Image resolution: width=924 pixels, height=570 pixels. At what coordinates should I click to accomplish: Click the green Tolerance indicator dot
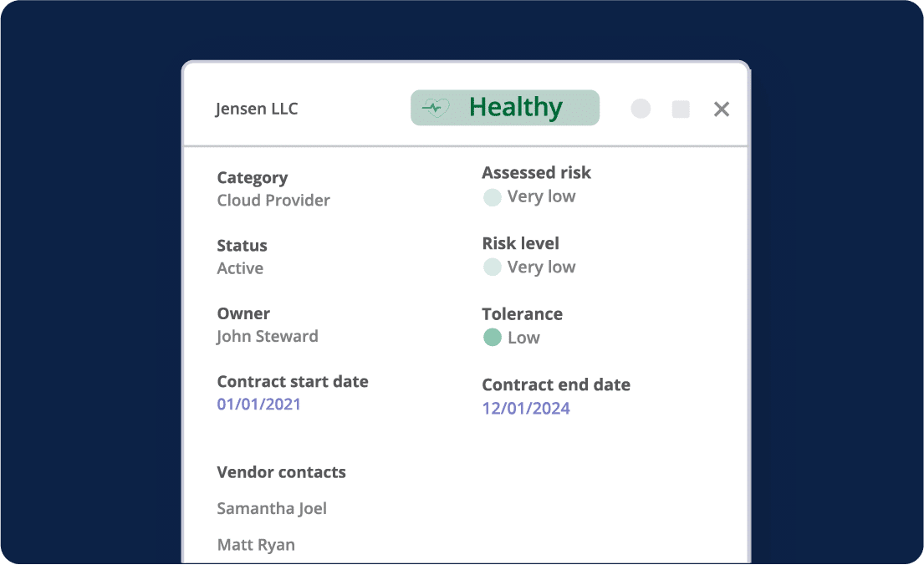coord(493,338)
